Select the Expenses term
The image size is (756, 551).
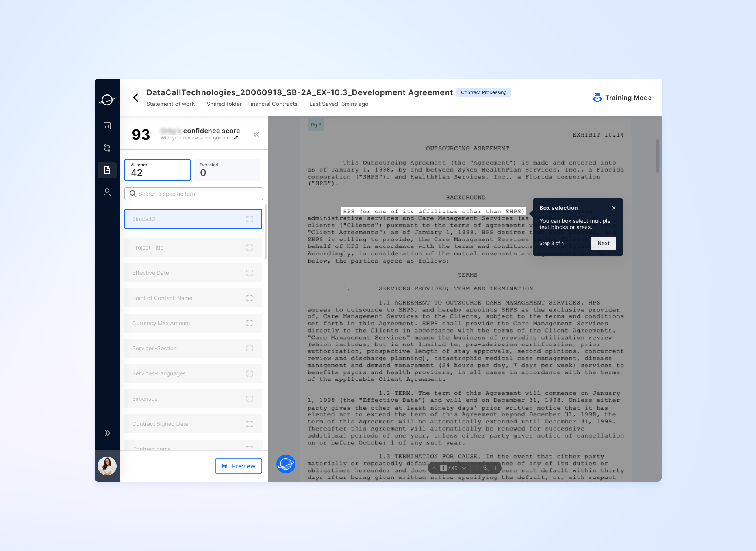click(x=193, y=399)
